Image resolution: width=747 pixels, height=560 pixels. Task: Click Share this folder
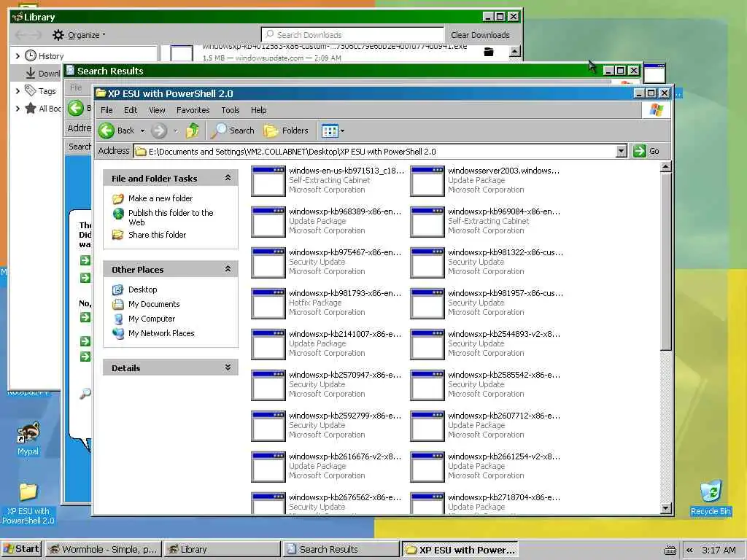pos(157,235)
